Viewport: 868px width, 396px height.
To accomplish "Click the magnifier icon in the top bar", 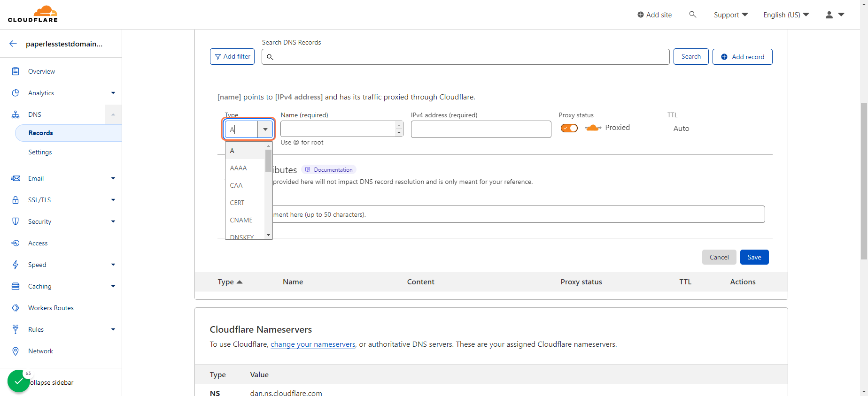I will pos(692,15).
